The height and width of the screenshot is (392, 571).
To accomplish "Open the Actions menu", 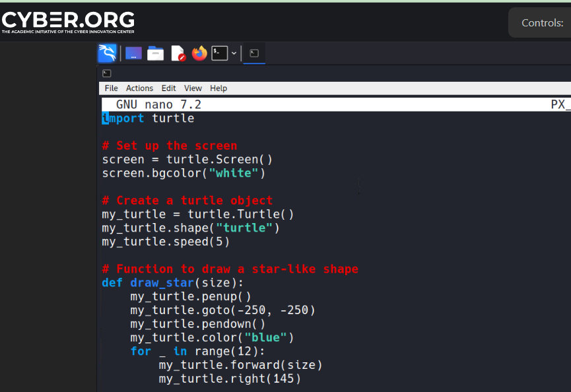I will click(x=139, y=88).
